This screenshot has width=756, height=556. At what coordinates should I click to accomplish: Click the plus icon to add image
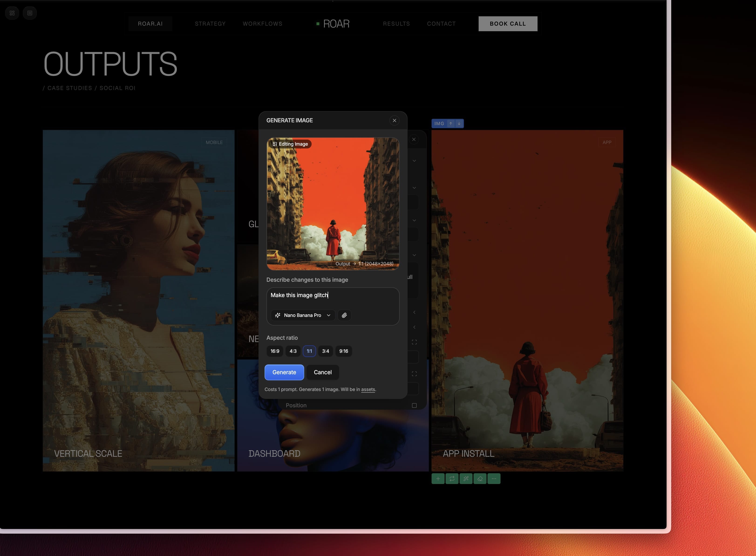[x=438, y=479]
